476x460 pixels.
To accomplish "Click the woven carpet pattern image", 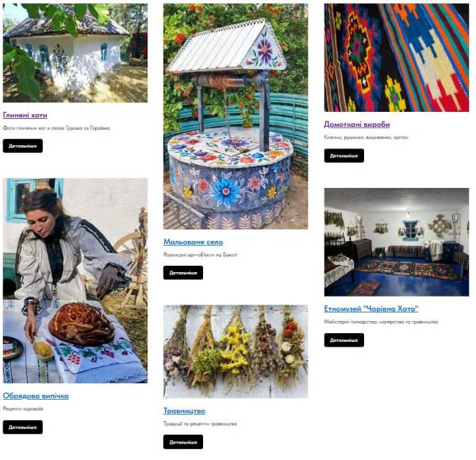I will coord(397,58).
